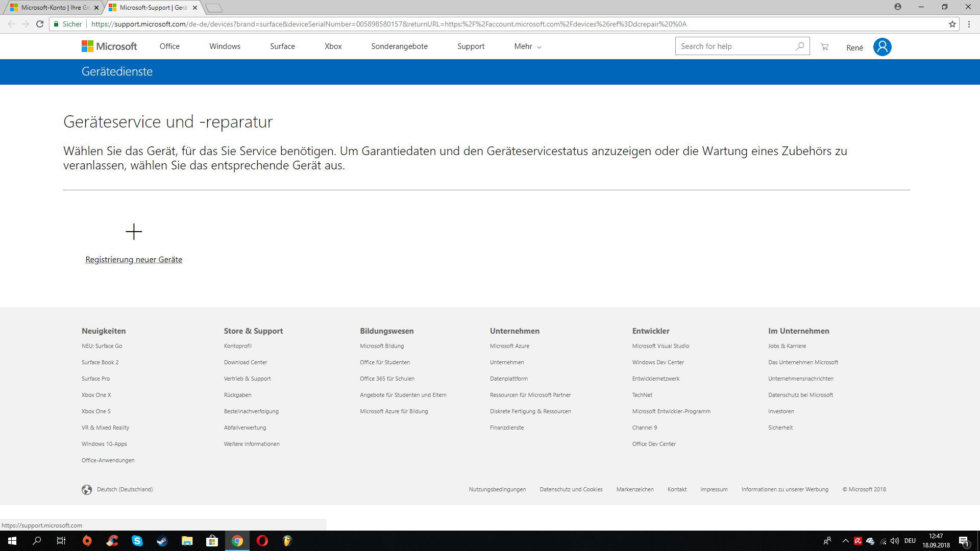Open the Kontakt footer link

[677, 489]
